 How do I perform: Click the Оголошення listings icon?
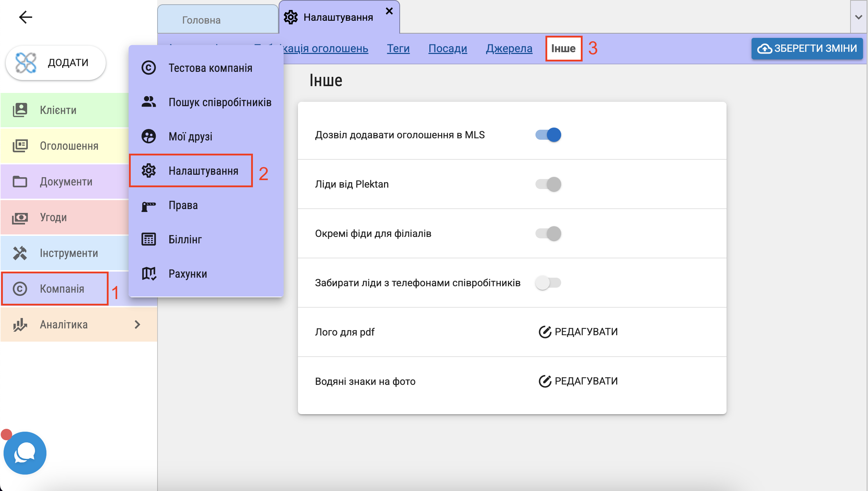[20, 146]
